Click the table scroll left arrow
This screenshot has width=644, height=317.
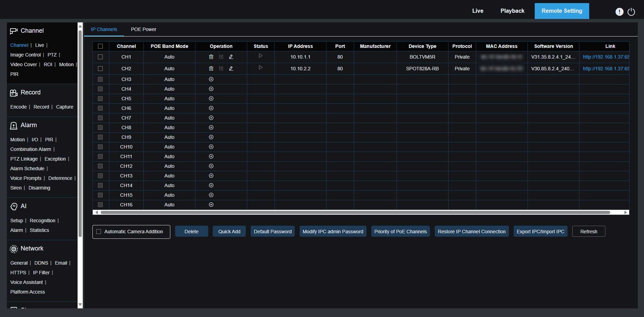click(97, 212)
